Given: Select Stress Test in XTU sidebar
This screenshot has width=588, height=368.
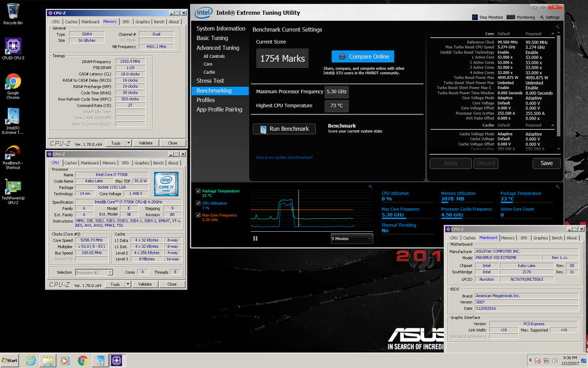Looking at the screenshot, I should pyautogui.click(x=210, y=81).
